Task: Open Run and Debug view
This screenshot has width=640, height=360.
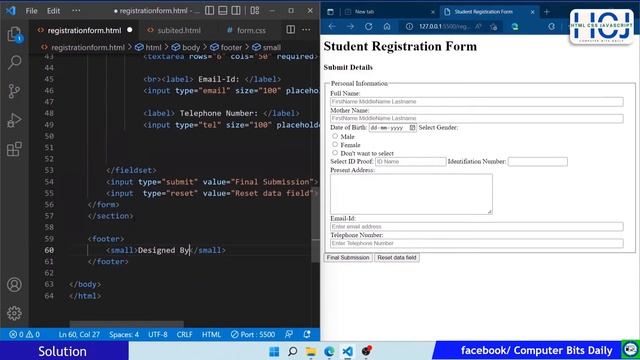Action: (14, 120)
